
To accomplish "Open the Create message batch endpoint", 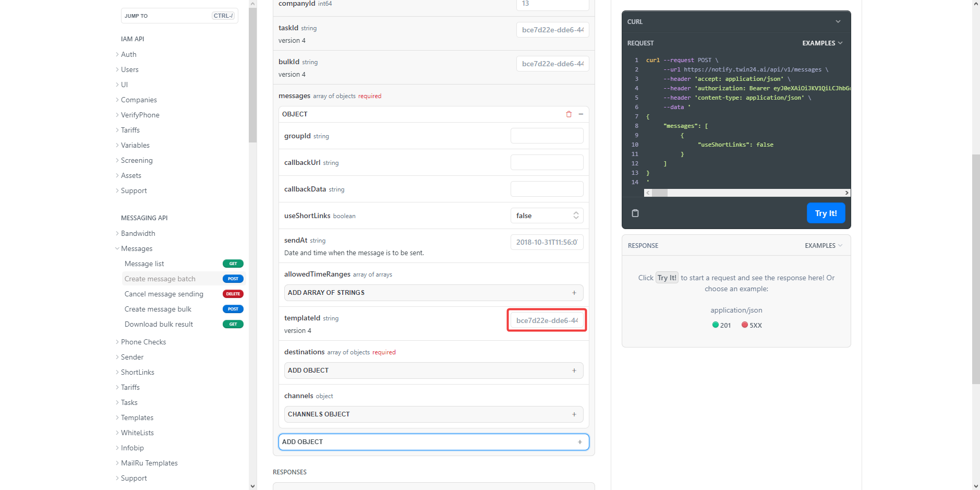I will pos(160,279).
